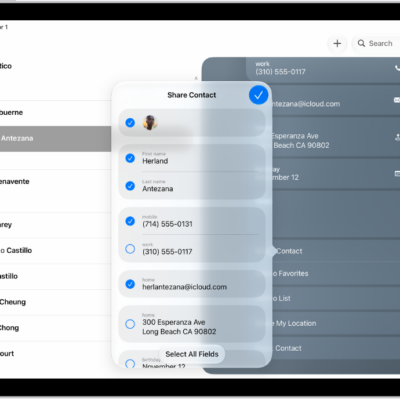The height and width of the screenshot is (400, 400).
Task: Confirm sharing with the blue checkmark button
Action: coord(258,95)
